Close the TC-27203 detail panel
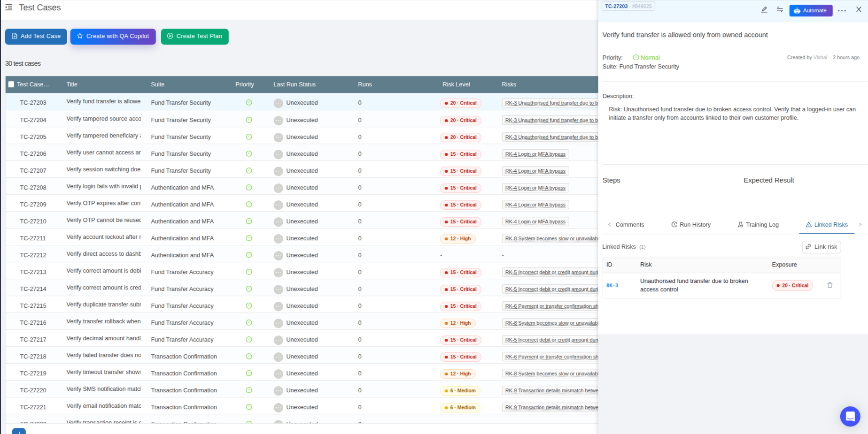Image resolution: width=868 pixels, height=434 pixels. tap(859, 9)
